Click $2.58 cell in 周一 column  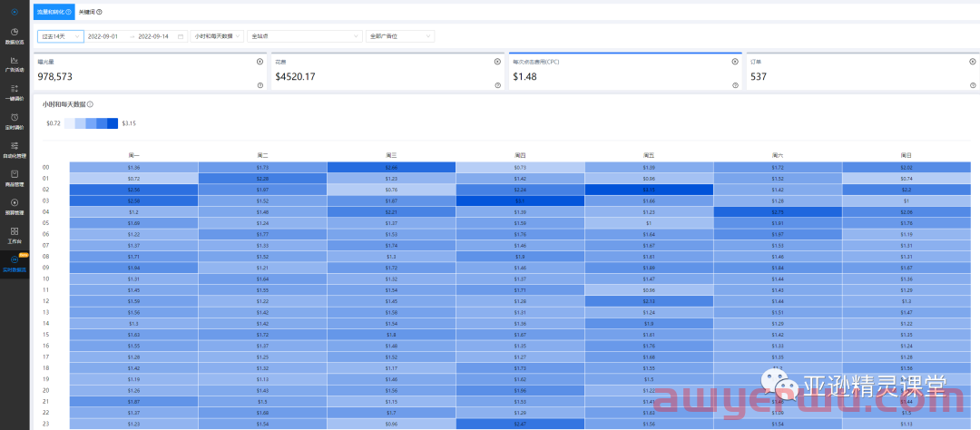[x=133, y=201]
